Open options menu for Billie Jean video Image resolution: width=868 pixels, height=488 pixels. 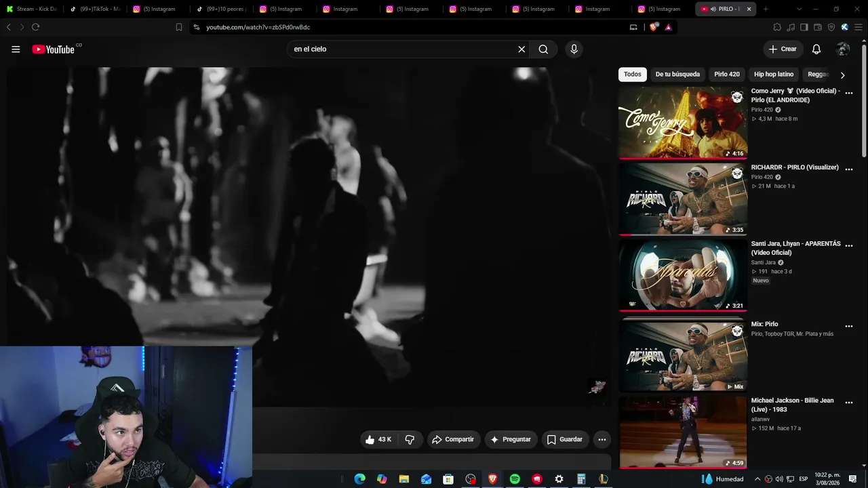848,403
